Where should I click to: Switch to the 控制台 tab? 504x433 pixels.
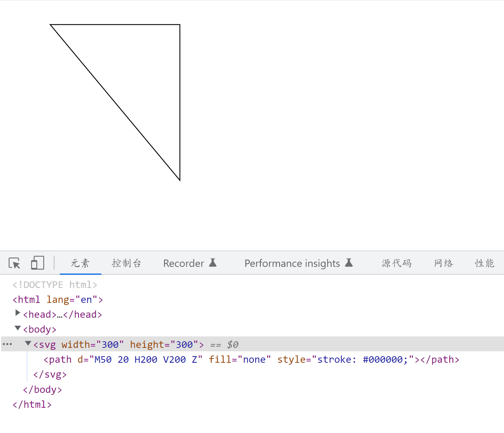coord(127,263)
